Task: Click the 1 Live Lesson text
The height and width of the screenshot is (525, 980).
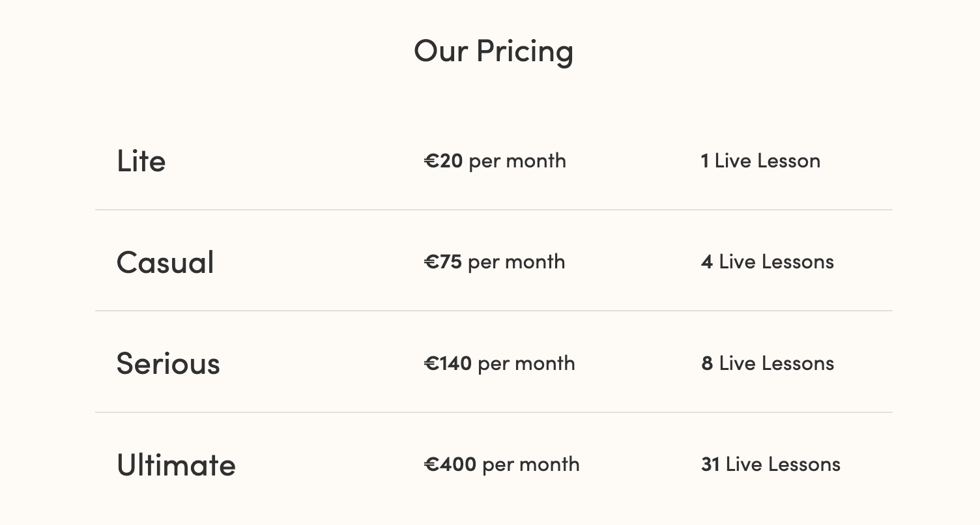Action: 760,161
